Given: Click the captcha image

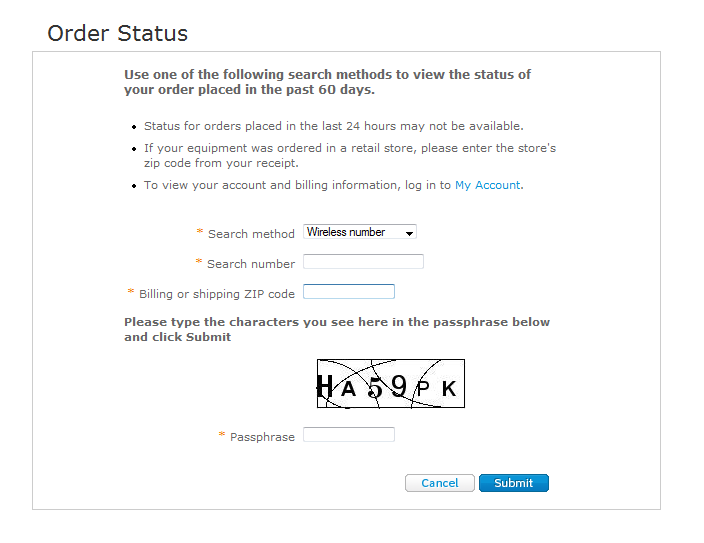Looking at the screenshot, I should [x=391, y=384].
